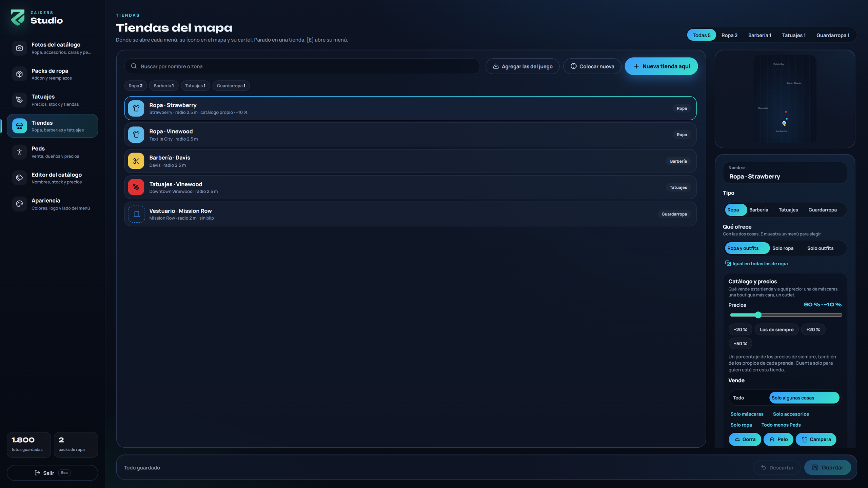Click the Packs de ropa box icon
The width and height of the screenshot is (868, 488).
coord(19,74)
